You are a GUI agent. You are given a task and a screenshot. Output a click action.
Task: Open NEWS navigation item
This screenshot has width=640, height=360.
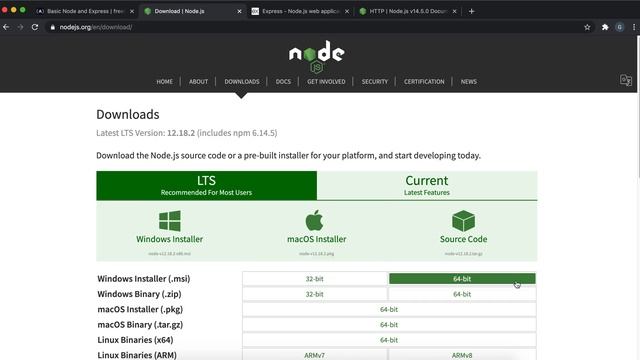point(469,82)
